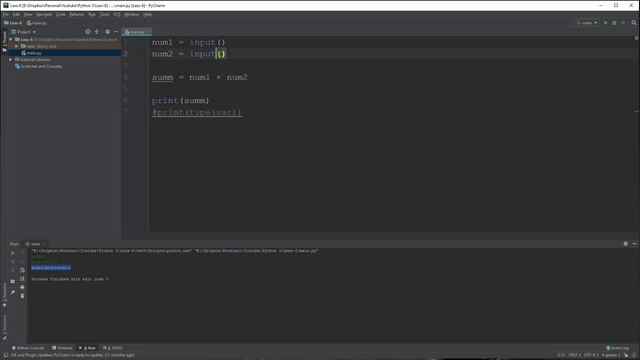Open the TODO tool tab
Image resolution: width=640 pixels, height=360 pixels.
pos(113,348)
